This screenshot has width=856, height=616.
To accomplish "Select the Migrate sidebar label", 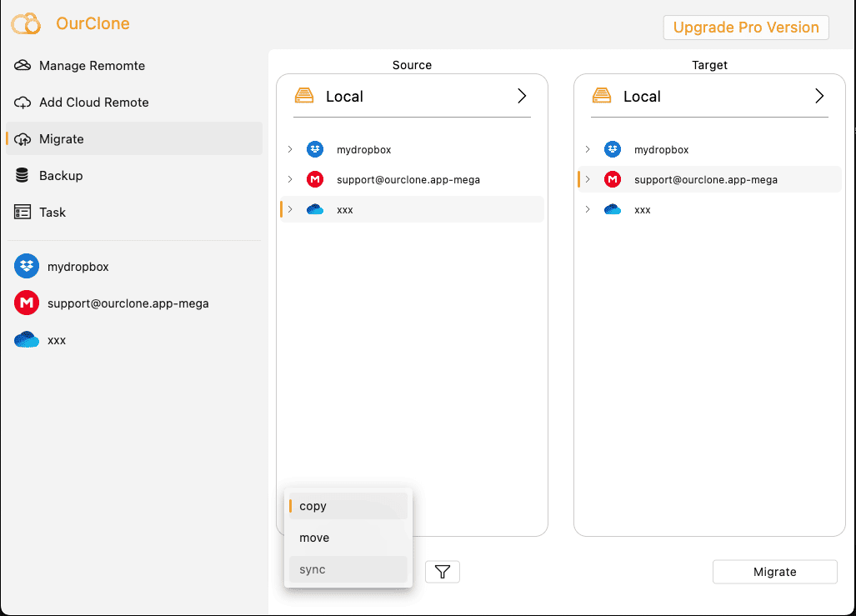I will [x=62, y=139].
